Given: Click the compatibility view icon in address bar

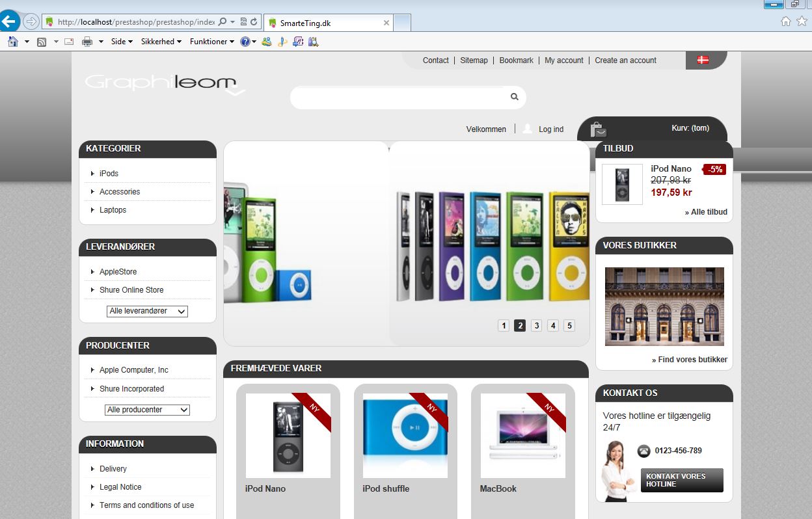Looking at the screenshot, I should click(243, 21).
